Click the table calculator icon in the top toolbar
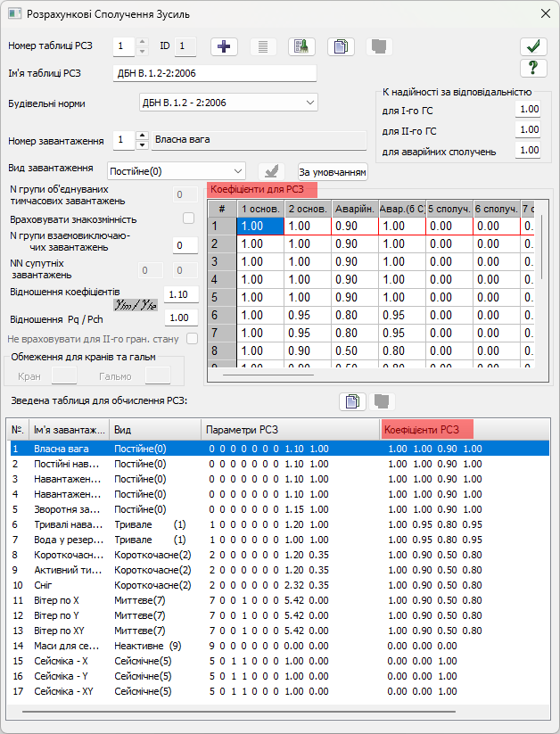The height and width of the screenshot is (734, 560). [x=301, y=46]
